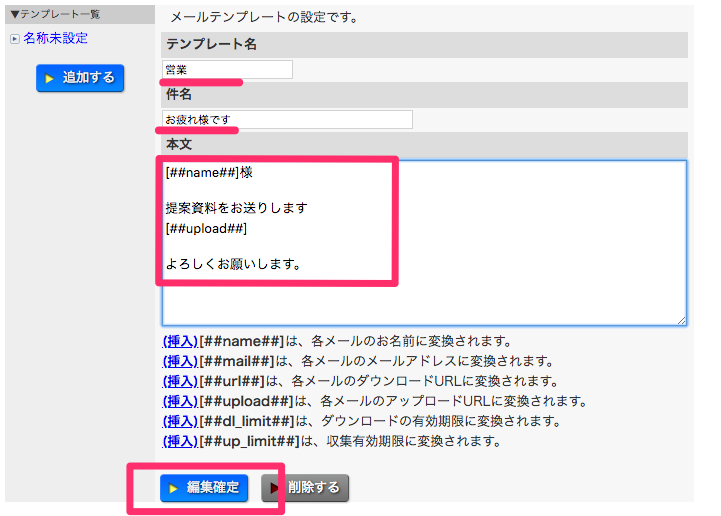Focus the テンプレート名 input containing 営業
Image resolution: width=721 pixels, height=516 pixels.
click(227, 69)
